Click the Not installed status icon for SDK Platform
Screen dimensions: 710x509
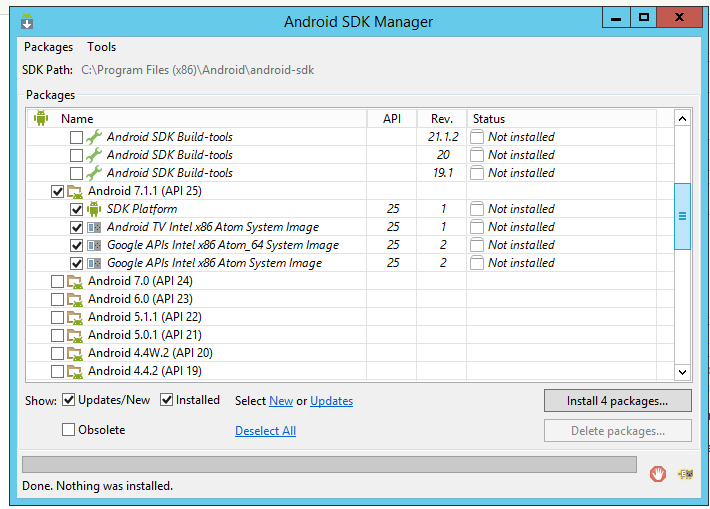tap(477, 209)
